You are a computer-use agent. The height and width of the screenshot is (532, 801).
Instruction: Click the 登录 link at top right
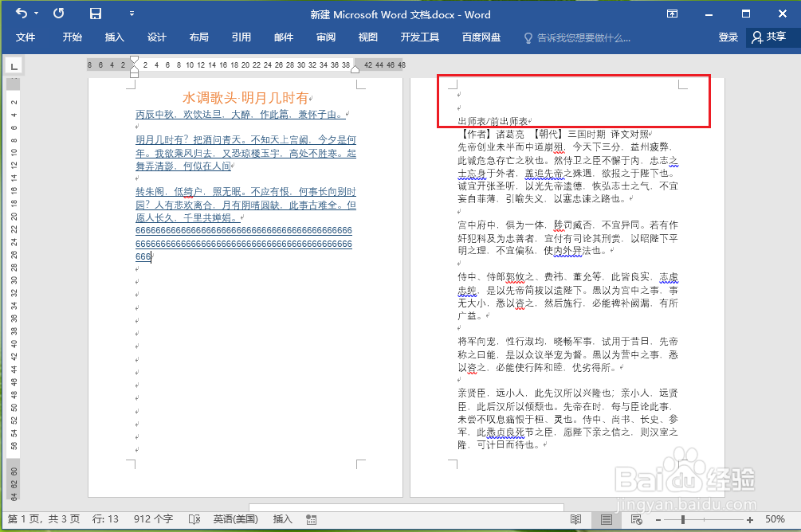coord(727,37)
